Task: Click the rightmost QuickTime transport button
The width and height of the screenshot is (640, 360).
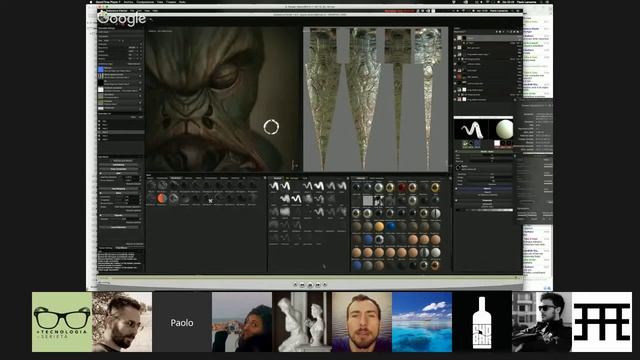Action: click(325, 284)
